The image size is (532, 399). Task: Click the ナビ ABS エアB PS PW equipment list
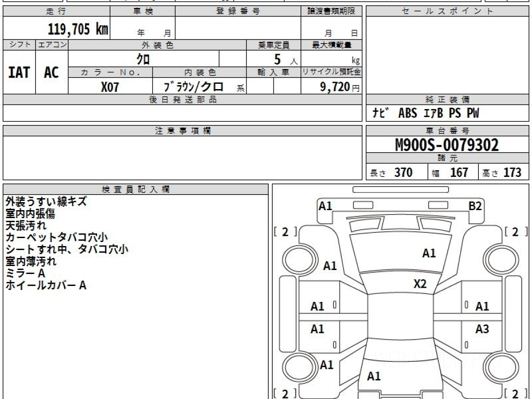click(x=426, y=113)
